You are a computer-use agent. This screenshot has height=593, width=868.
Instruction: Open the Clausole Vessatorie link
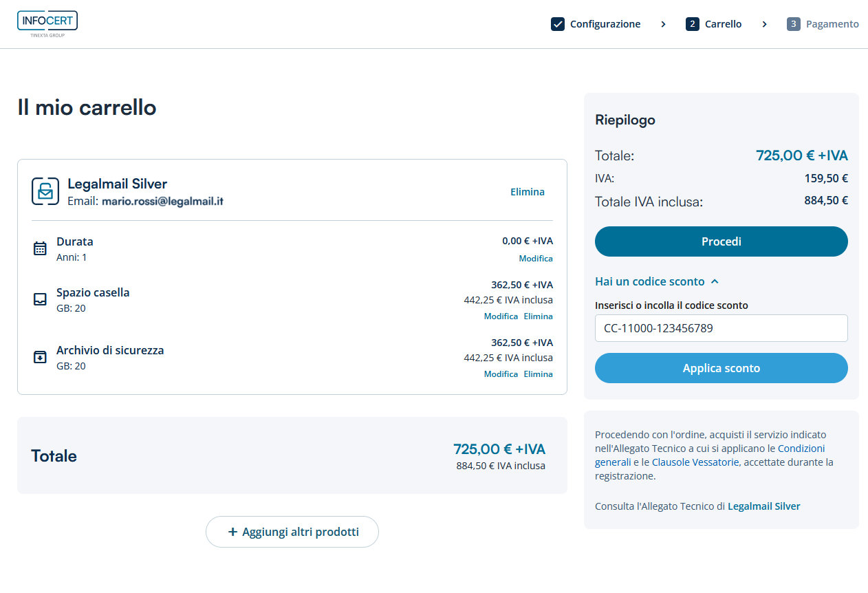tap(695, 462)
